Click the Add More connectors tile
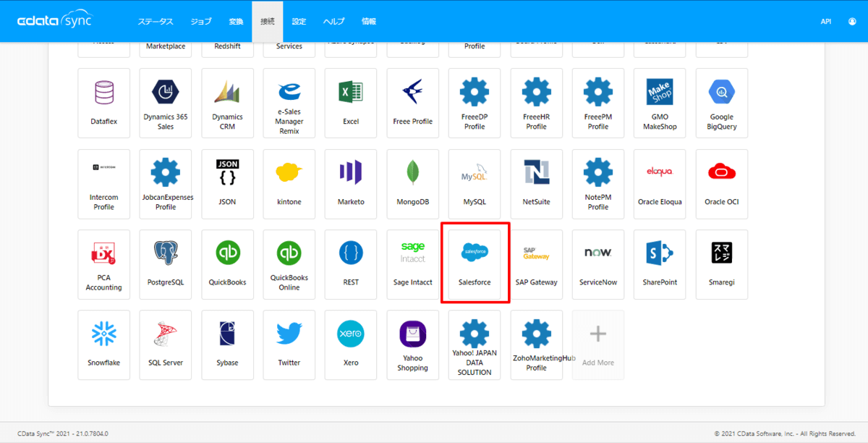This screenshot has height=443, width=868. [598, 345]
